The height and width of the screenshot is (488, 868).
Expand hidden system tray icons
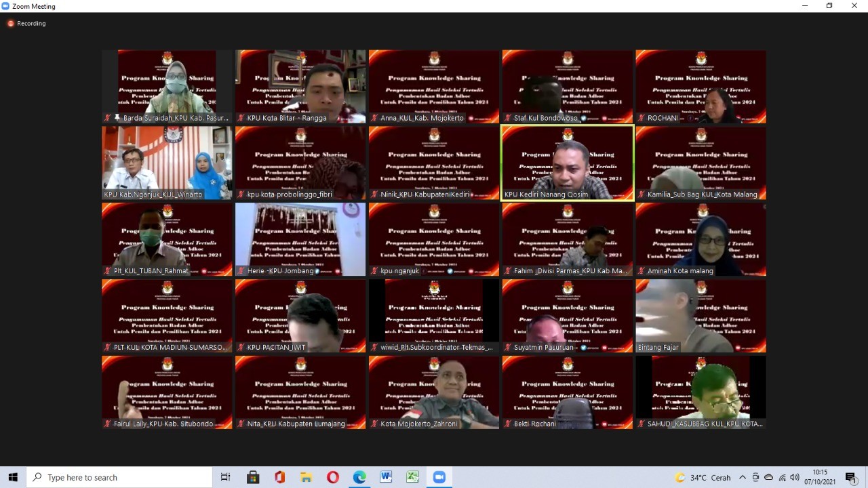(743, 477)
